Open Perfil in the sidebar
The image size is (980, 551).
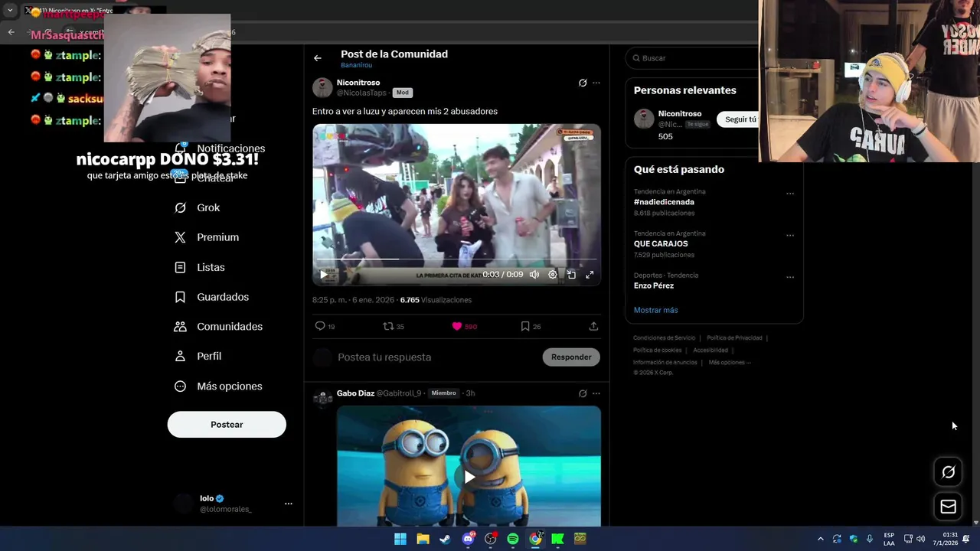click(x=198, y=356)
